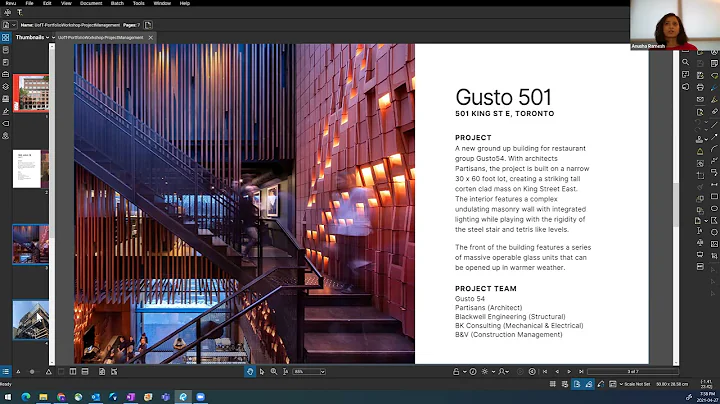Open the Scale Not Set dropdown arrow
Image resolution: width=720 pixels, height=404 pixels.
point(621,384)
